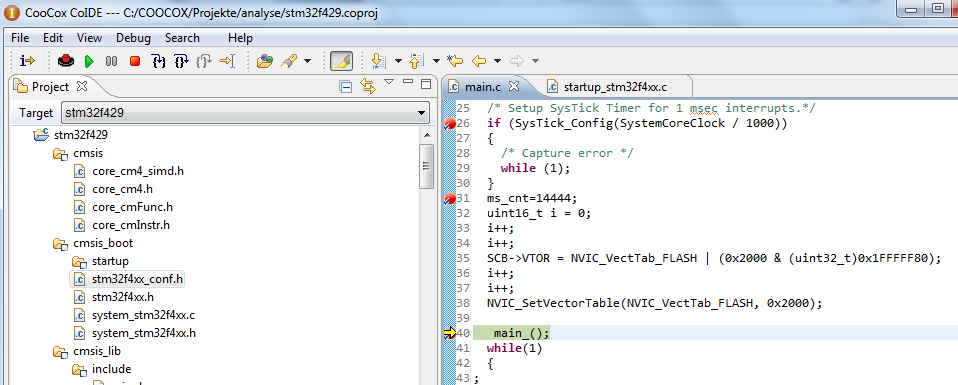Open core_cmFunc.h file
The image size is (958, 385).
click(133, 207)
